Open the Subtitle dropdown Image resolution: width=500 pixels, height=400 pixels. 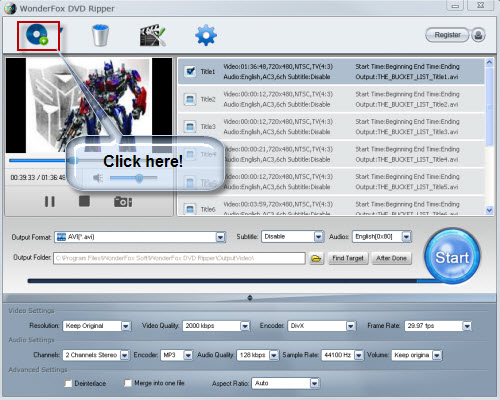click(x=319, y=237)
